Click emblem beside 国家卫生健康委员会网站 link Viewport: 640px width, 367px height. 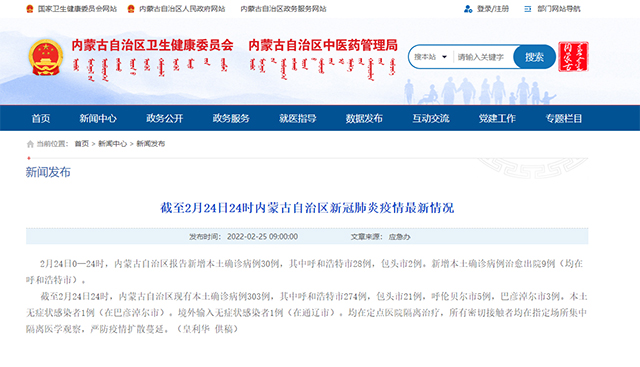click(x=30, y=9)
